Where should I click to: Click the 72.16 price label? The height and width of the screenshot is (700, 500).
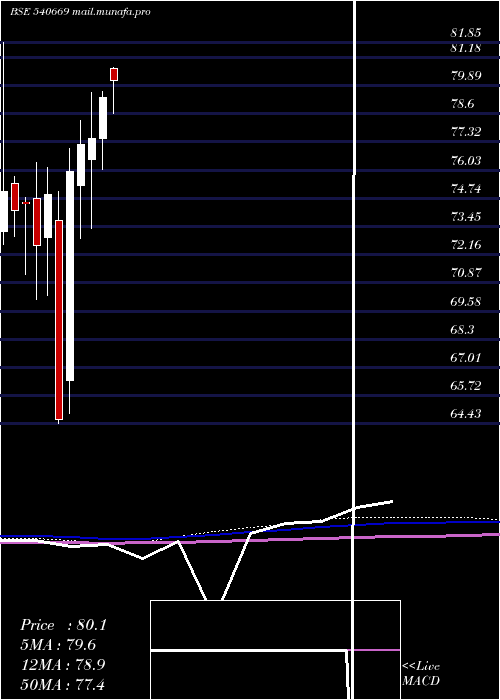pos(466,245)
